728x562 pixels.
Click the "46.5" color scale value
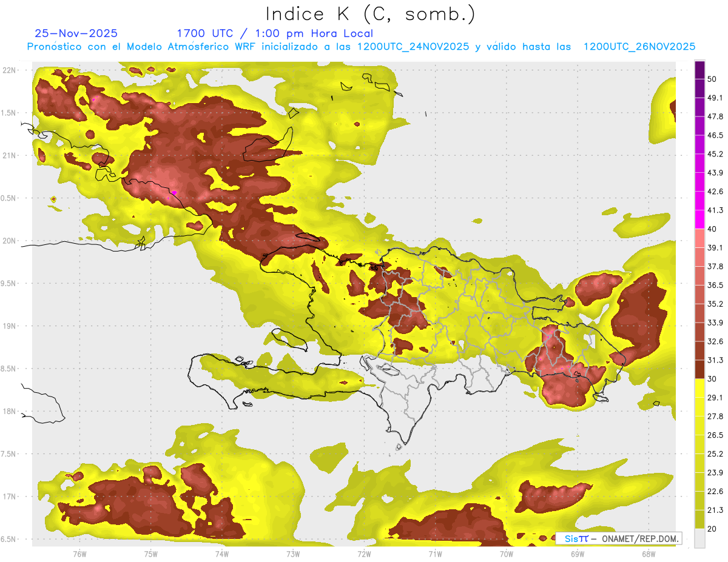(715, 135)
